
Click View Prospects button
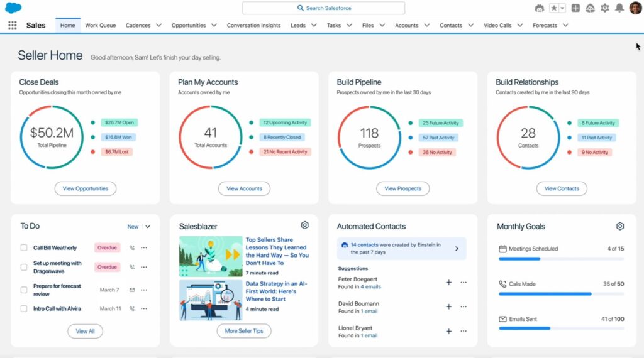point(403,188)
